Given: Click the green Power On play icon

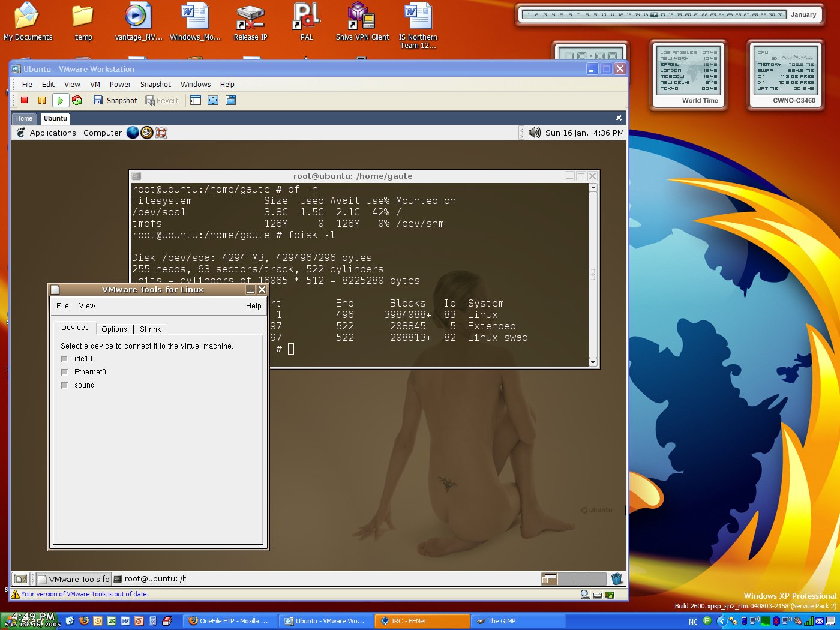Looking at the screenshot, I should coord(60,100).
